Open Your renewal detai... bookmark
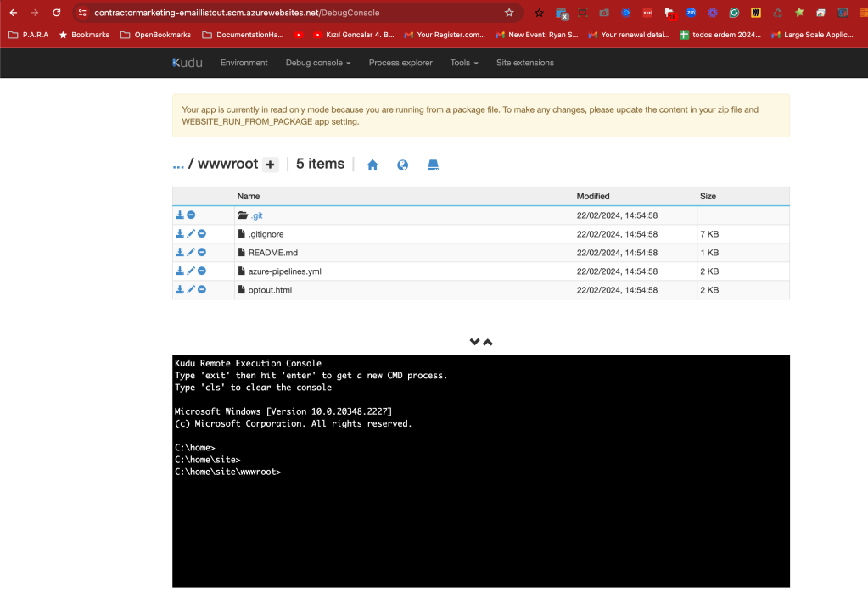This screenshot has width=868, height=598. [x=630, y=35]
